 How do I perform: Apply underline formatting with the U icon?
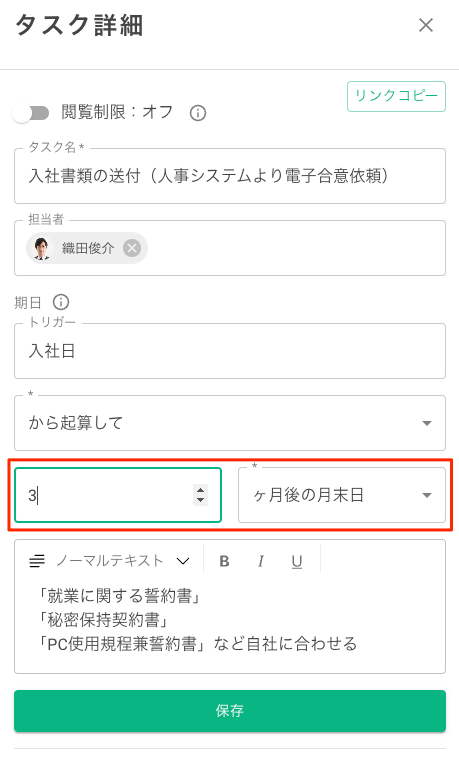click(x=297, y=561)
